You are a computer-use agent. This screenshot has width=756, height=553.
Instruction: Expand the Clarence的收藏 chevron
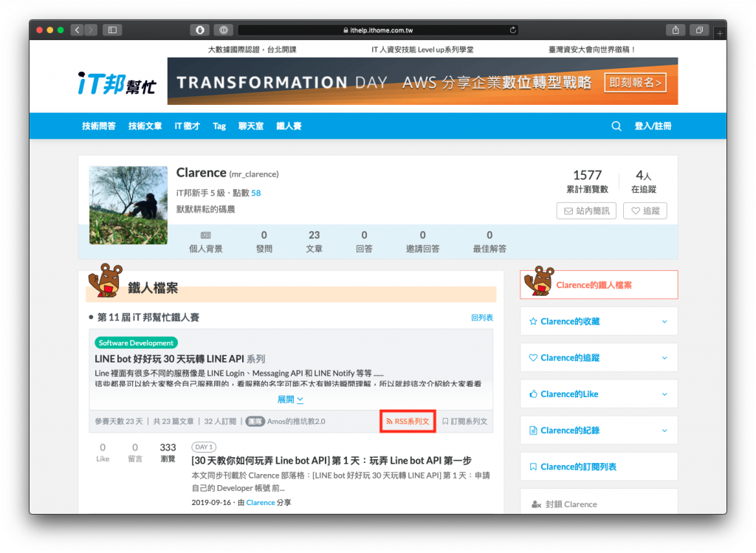point(664,322)
